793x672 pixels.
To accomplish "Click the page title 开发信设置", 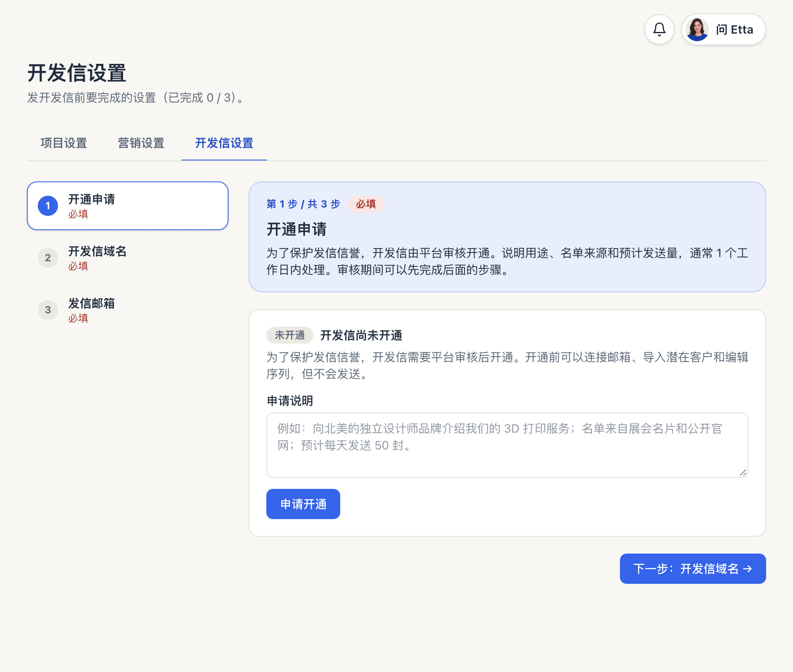I will [77, 73].
